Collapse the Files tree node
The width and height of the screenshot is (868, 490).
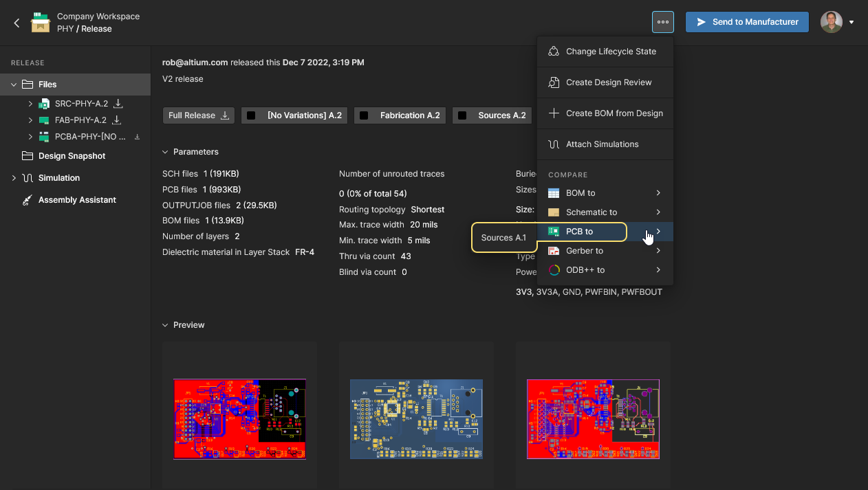tap(14, 85)
